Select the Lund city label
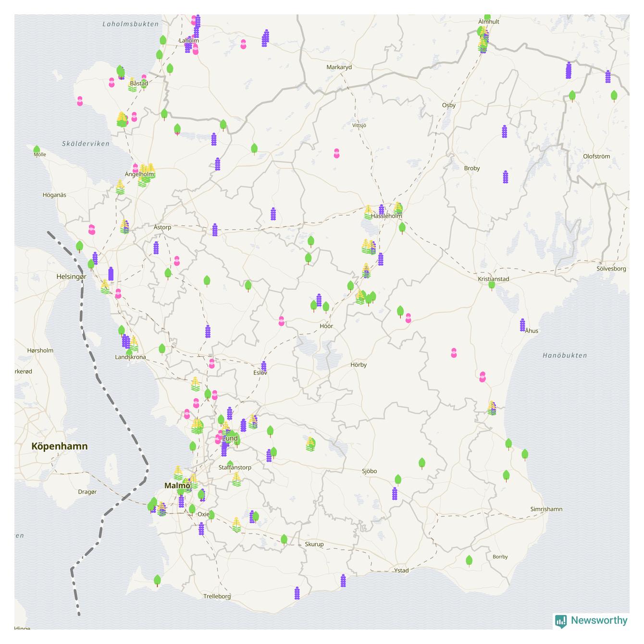Viewport: 644px width, 644px height. coord(230,438)
